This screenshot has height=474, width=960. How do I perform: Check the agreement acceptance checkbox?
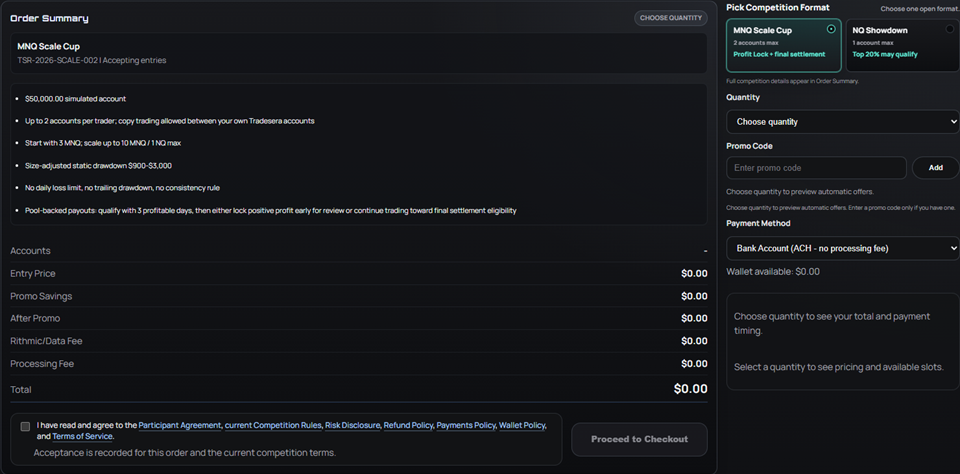(25, 426)
